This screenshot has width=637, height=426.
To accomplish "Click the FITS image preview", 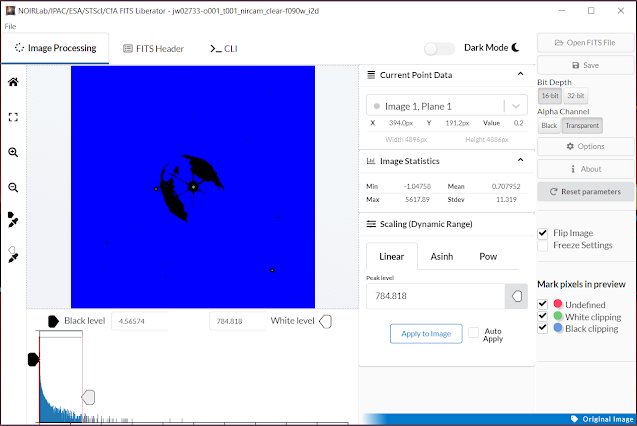I will [x=193, y=187].
